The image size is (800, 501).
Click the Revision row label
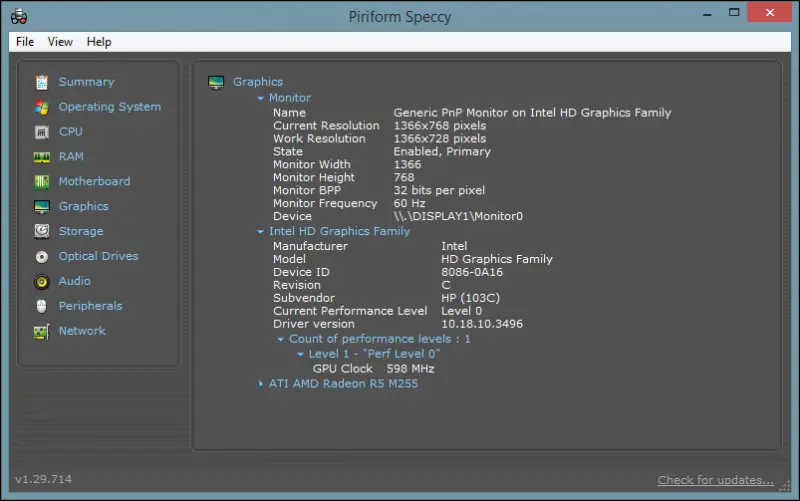297,285
